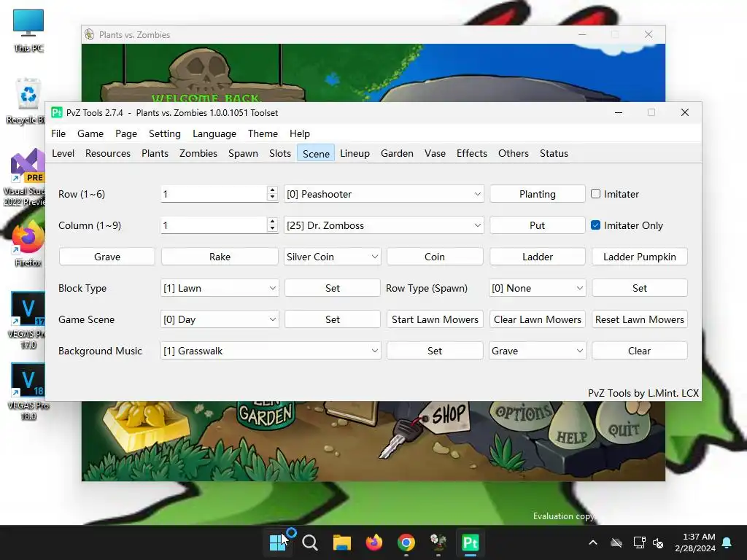Open the Game menu

[x=90, y=134]
